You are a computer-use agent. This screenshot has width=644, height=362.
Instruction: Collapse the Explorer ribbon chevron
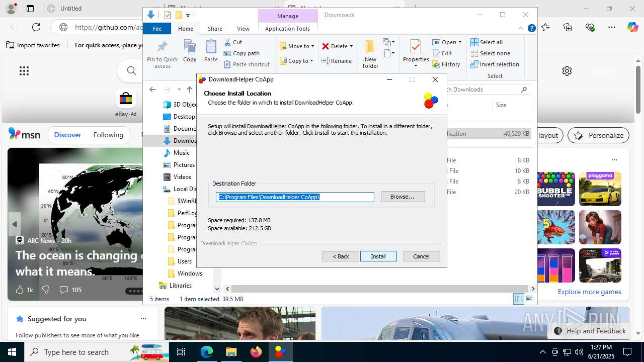521,29
